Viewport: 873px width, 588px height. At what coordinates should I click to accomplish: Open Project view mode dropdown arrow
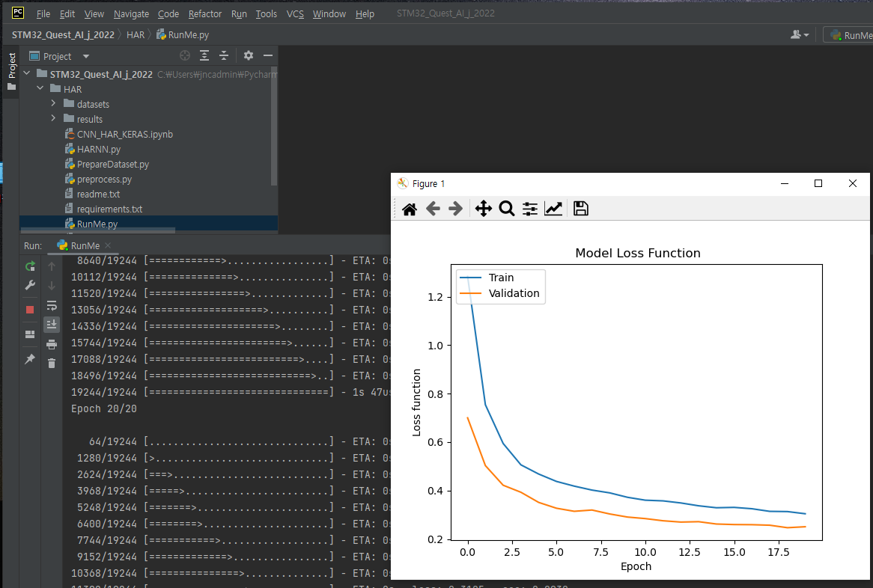tap(86, 56)
